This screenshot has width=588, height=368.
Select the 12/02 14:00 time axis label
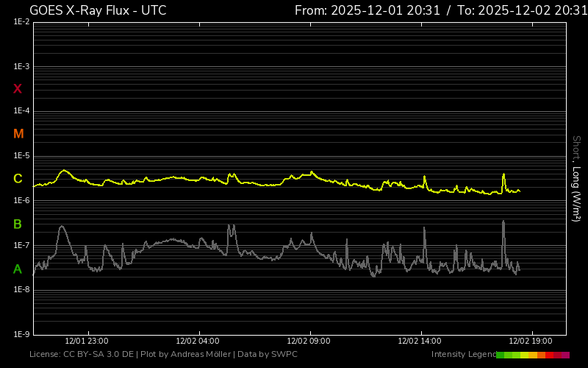pos(420,342)
